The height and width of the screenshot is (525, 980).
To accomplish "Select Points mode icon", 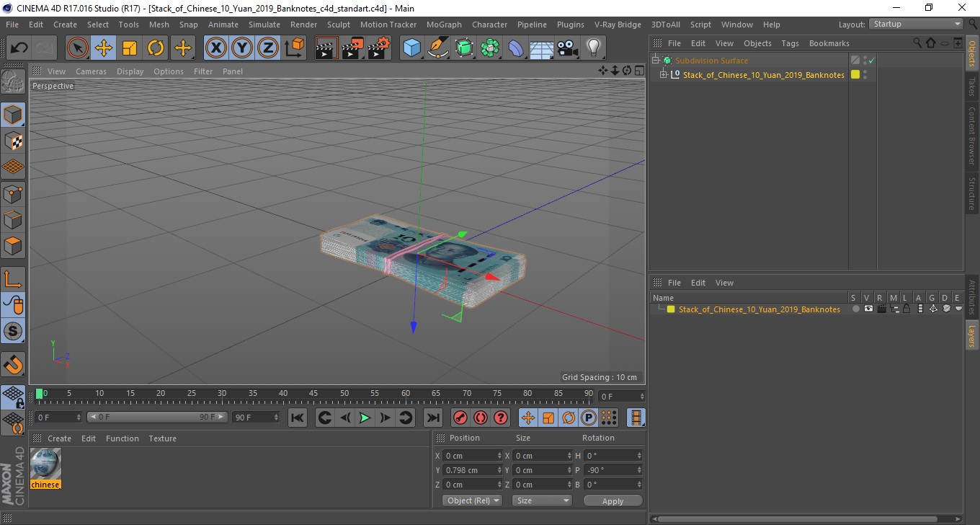I will click(13, 193).
